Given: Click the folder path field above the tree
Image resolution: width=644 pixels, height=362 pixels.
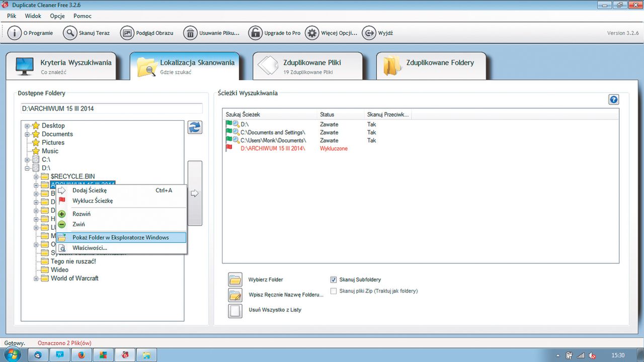Looking at the screenshot, I should pos(112,109).
